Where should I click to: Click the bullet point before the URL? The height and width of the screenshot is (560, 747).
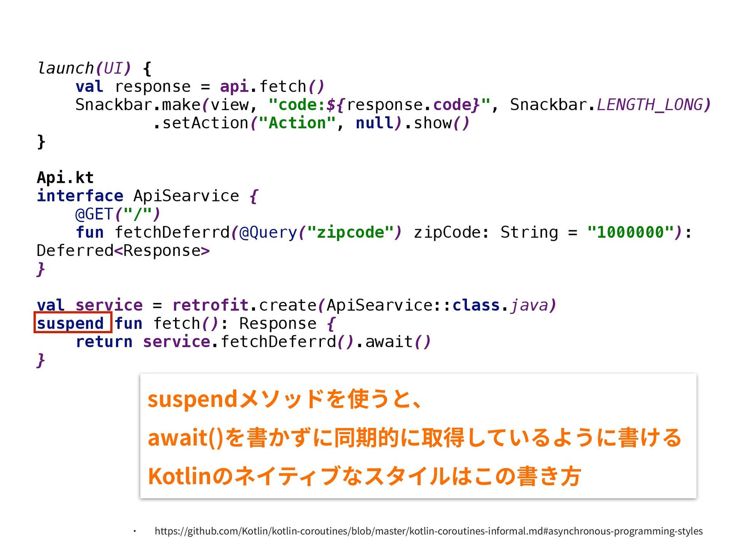135,531
